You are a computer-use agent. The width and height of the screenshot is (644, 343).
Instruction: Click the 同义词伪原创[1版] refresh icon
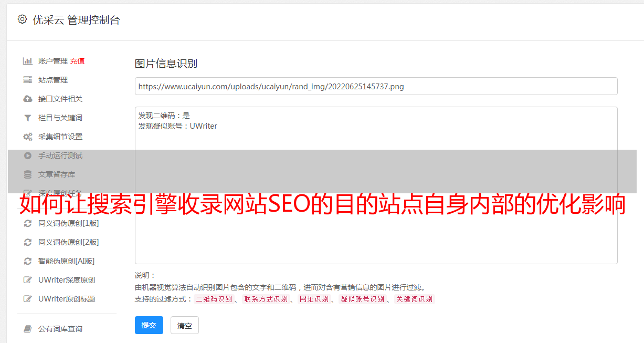(x=28, y=223)
